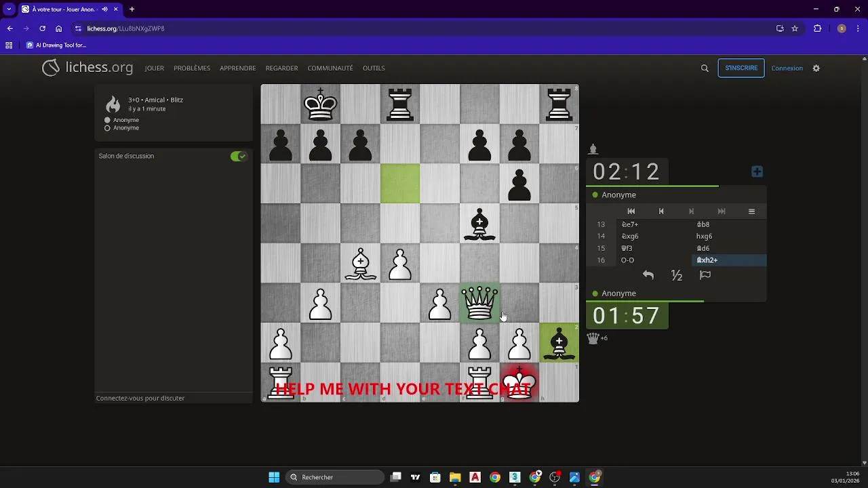Open the move list hamburger menu
868x488 pixels.
point(751,211)
